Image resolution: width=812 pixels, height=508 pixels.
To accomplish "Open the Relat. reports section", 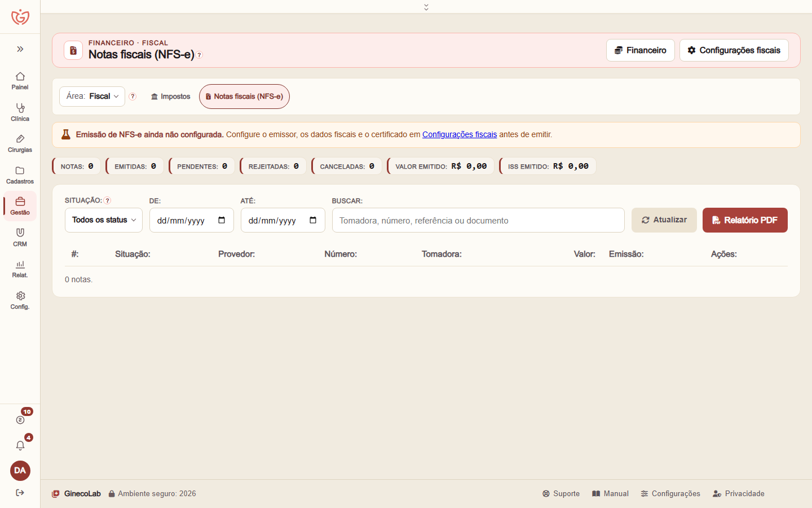I will pyautogui.click(x=20, y=269).
